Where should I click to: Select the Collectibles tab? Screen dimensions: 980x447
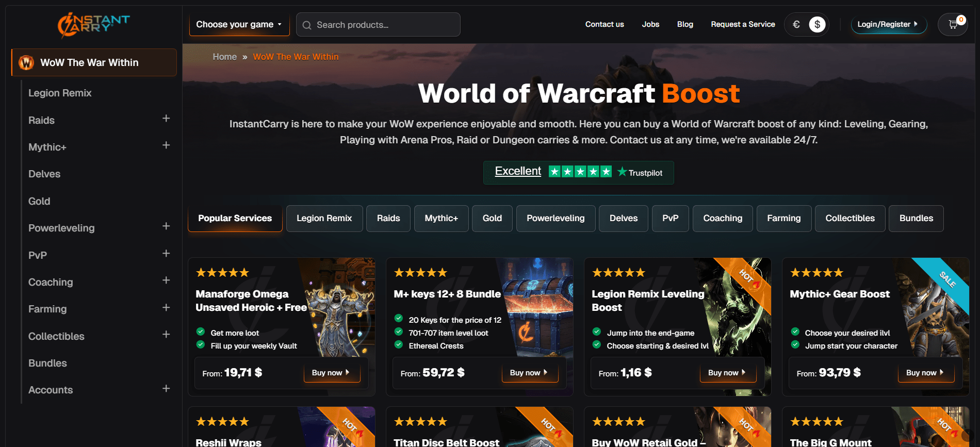point(850,218)
